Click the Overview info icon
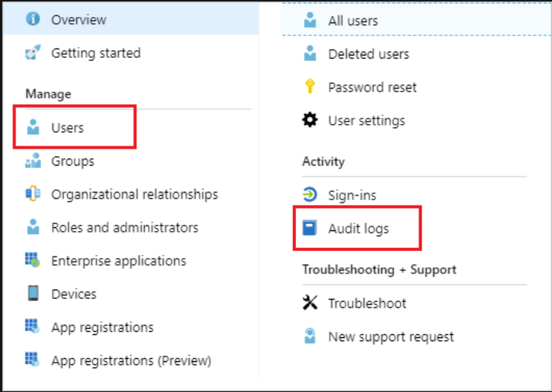Screen dimensions: 552x392 (32, 19)
